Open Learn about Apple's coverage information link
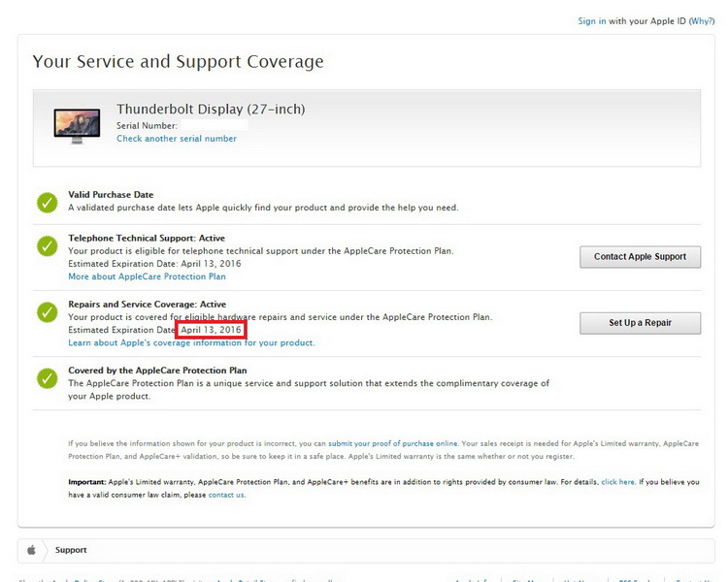 [191, 343]
